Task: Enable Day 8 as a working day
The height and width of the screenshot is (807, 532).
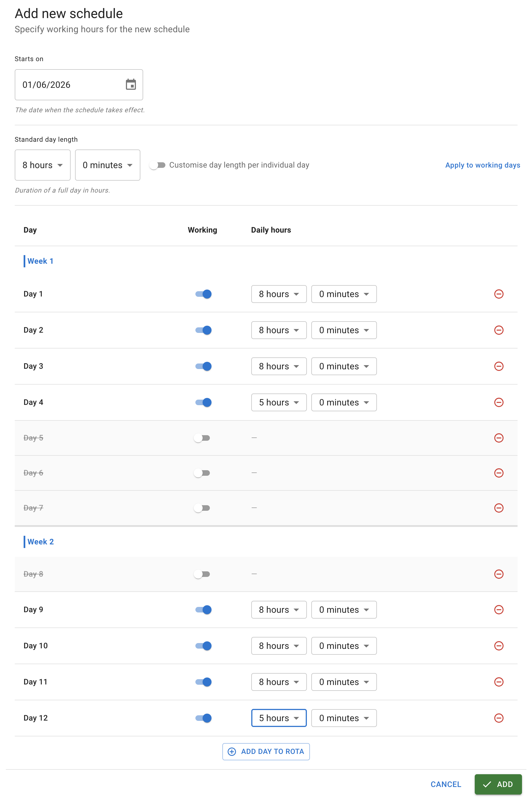Action: pos(202,574)
